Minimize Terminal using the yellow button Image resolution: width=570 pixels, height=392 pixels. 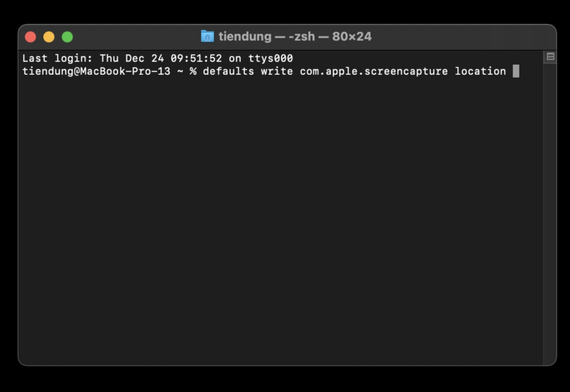pos(48,36)
